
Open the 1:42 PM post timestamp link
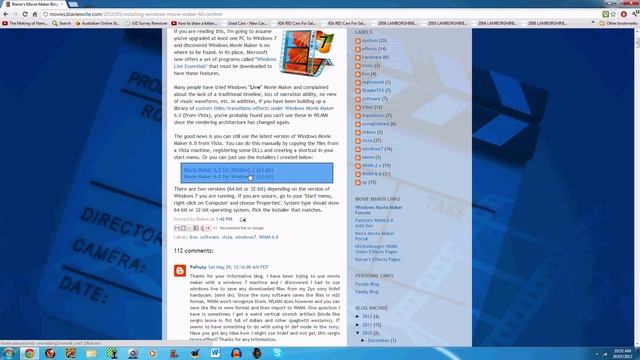pos(224,219)
